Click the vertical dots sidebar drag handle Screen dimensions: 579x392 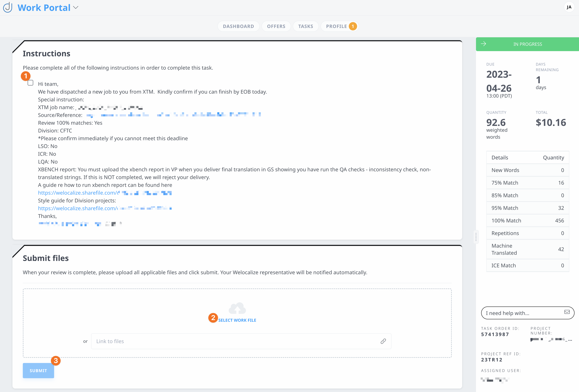(476, 237)
